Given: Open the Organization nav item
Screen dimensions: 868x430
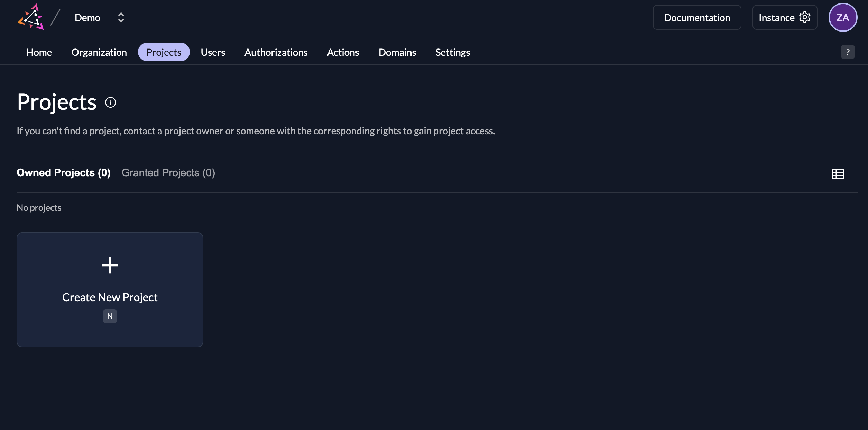Looking at the screenshot, I should (99, 52).
